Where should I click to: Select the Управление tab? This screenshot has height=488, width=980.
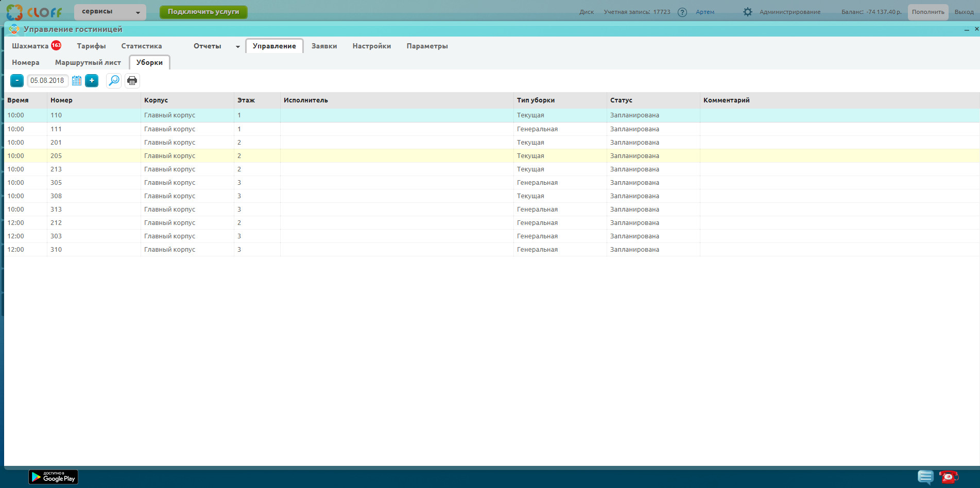click(x=274, y=46)
